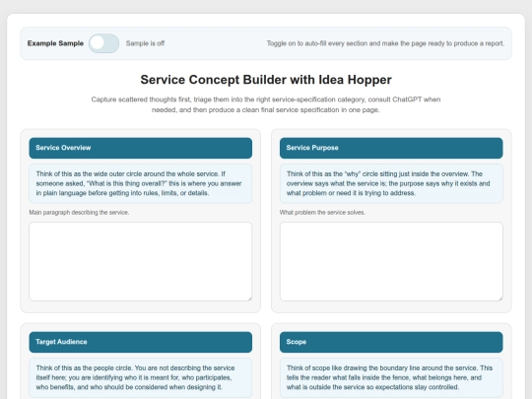532x399 pixels.
Task: Click the Service Purpose text area
Action: click(x=391, y=261)
